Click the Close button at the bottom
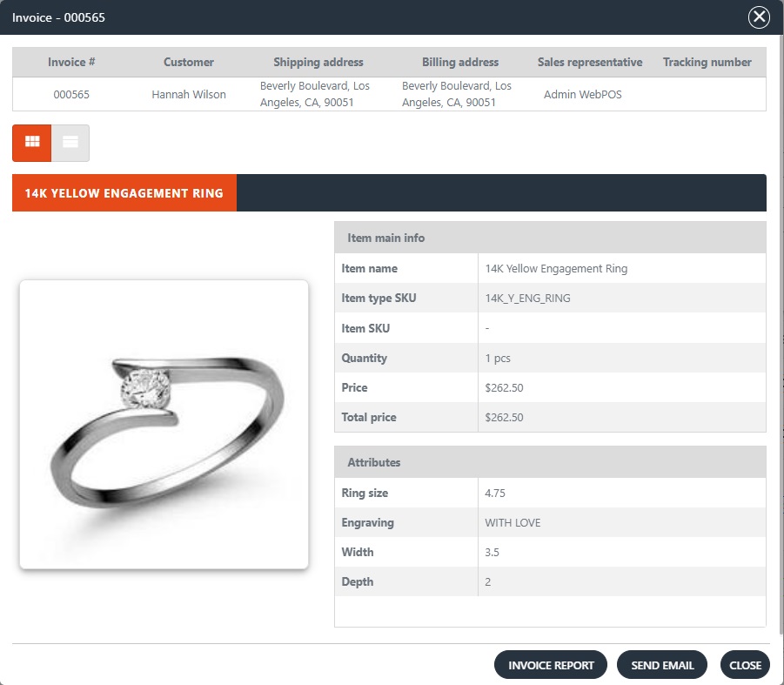This screenshot has height=685, width=784. click(745, 665)
